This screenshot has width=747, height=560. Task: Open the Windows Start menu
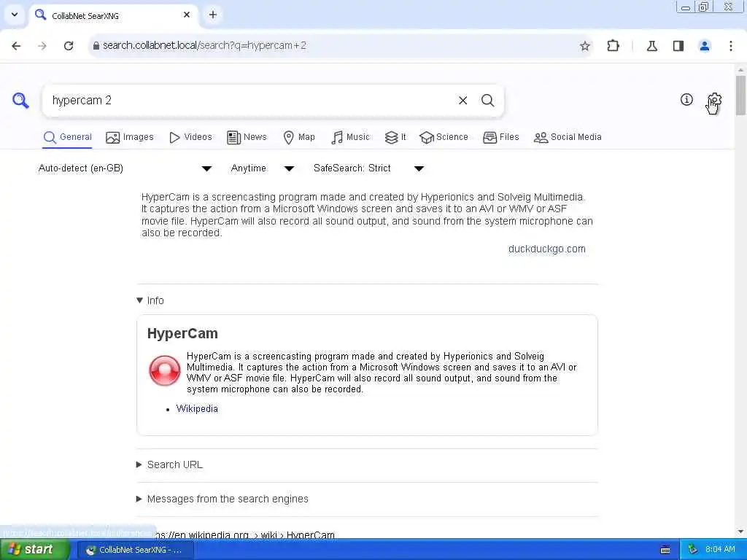coord(35,550)
